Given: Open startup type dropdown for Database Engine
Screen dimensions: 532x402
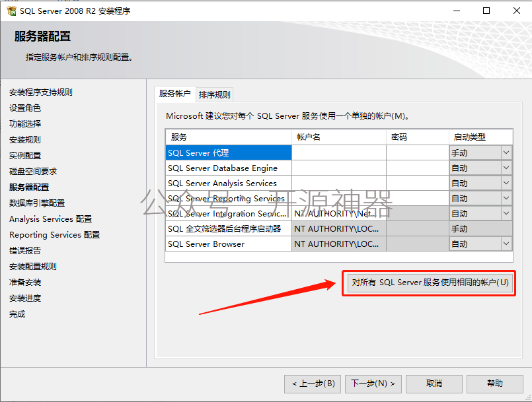Looking at the screenshot, I should click(506, 168).
